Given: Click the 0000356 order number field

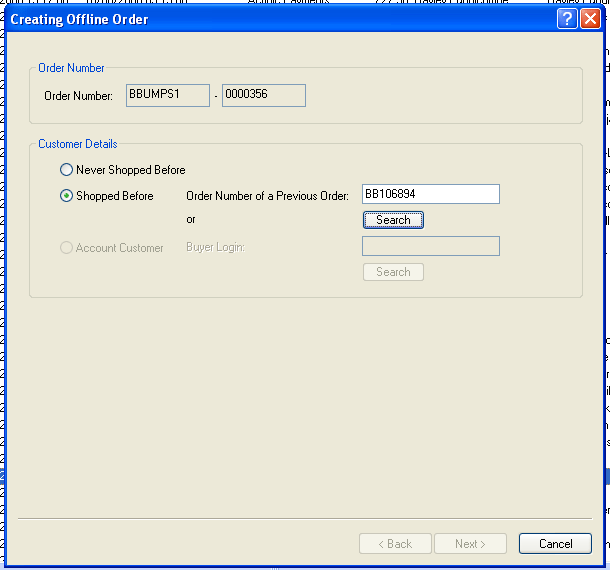Looking at the screenshot, I should (x=263, y=95).
